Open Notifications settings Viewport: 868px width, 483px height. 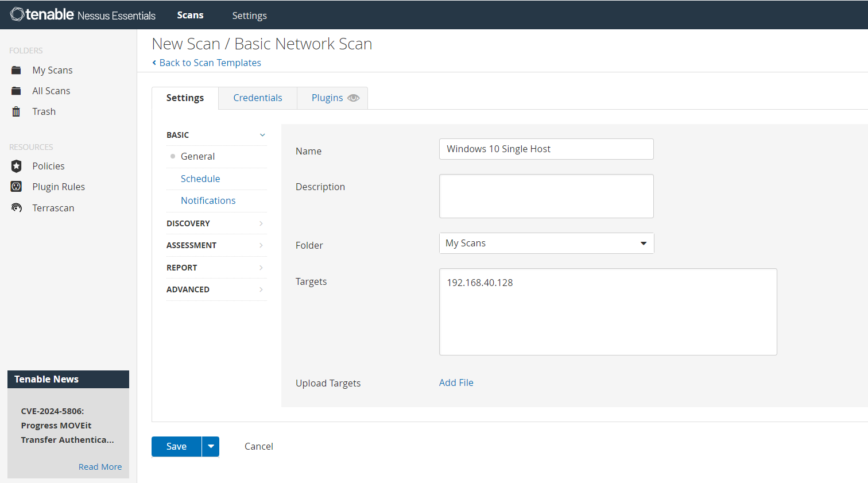click(208, 200)
